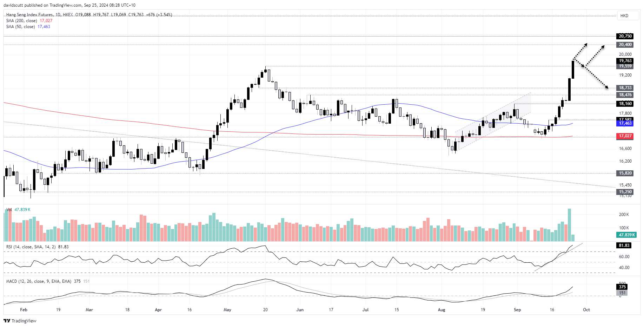Screen dimensions: 644x327
Task: Click the teal 47.839K volume axis label
Action: (x=626, y=235)
